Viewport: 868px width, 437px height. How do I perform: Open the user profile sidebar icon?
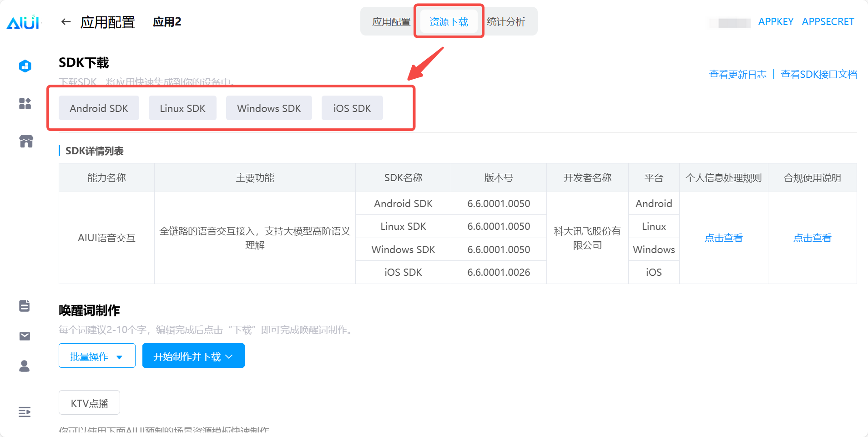click(25, 366)
